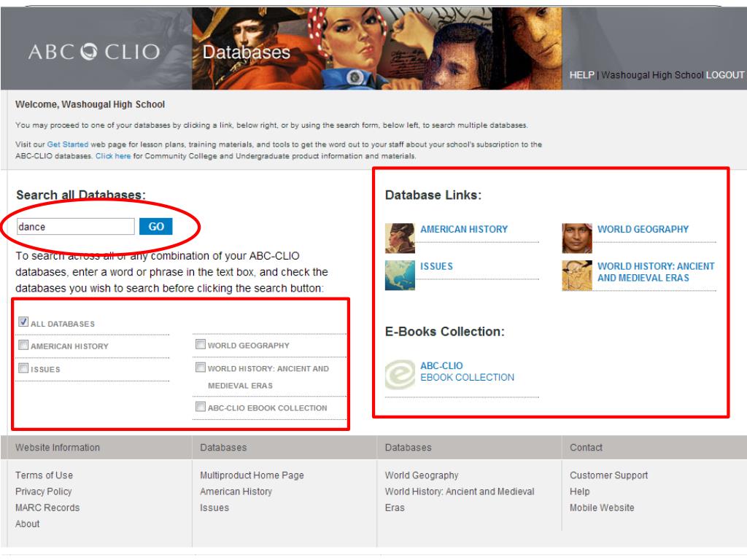This screenshot has width=747, height=560.
Task: Open the About footer link
Action: point(27,524)
